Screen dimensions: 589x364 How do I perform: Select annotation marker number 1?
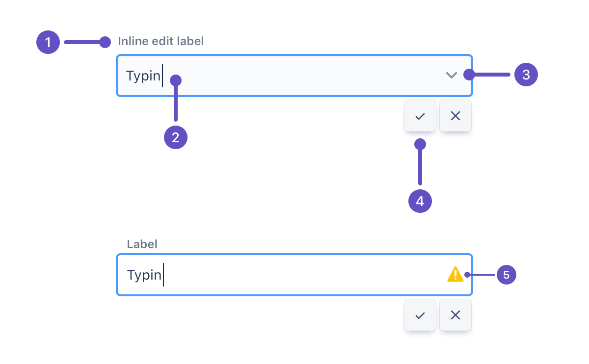tap(48, 42)
